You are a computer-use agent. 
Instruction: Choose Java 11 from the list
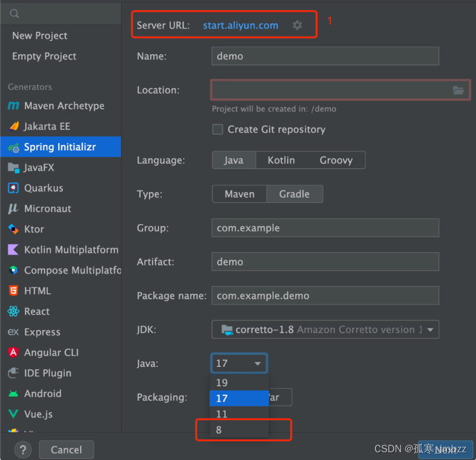point(239,414)
